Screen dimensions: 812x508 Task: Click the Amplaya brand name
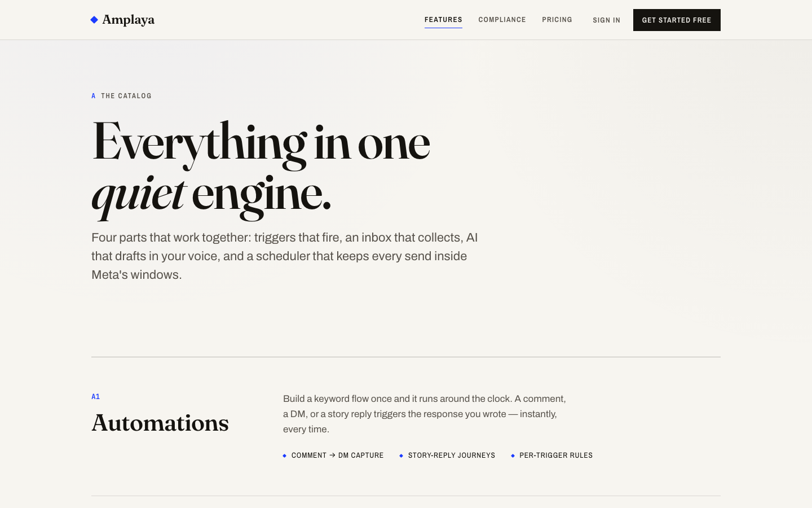[128, 20]
